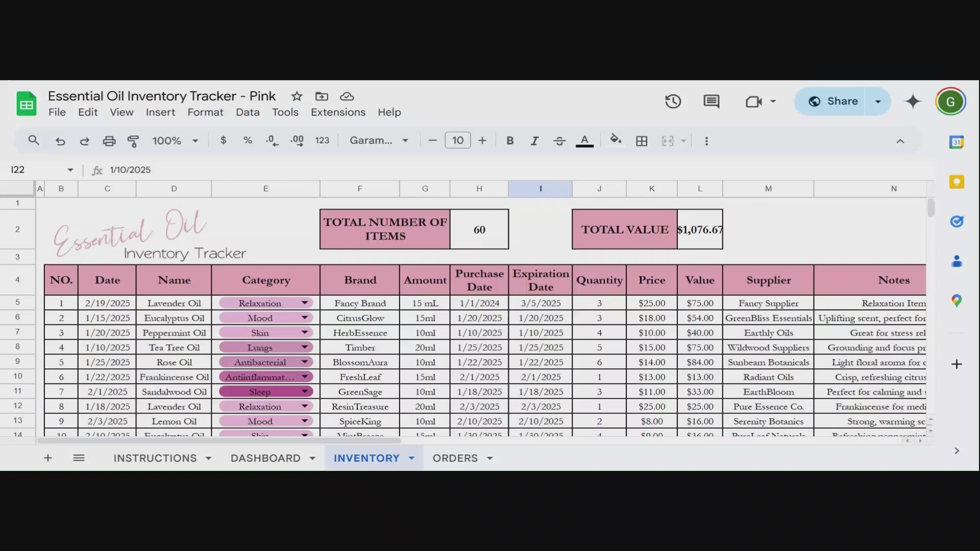Open version history clock icon
980x551 pixels.
coord(673,101)
